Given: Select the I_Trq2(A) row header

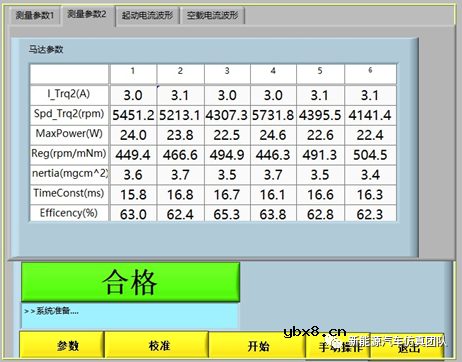Looking at the screenshot, I should click(69, 95).
